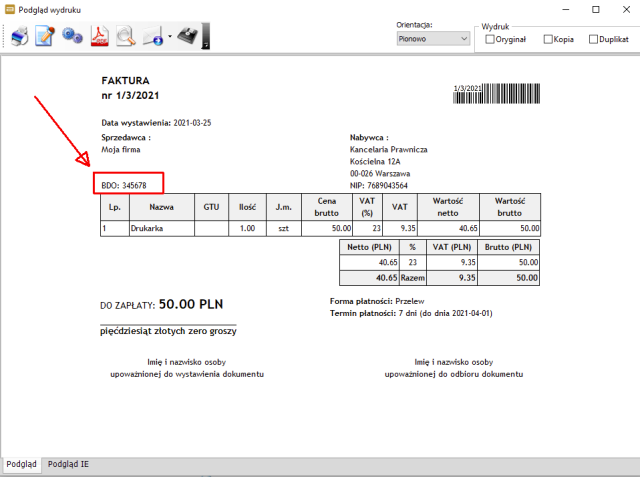
Task: Click seller name Moja firma
Action: pos(121,150)
